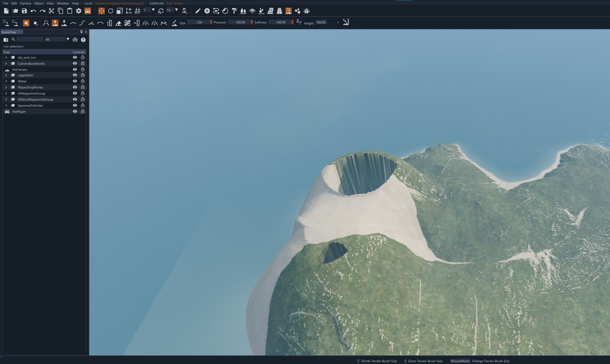Screen dimensions: 610x364
Task: Hide the Water group
Action: pyautogui.click(x=75, y=81)
